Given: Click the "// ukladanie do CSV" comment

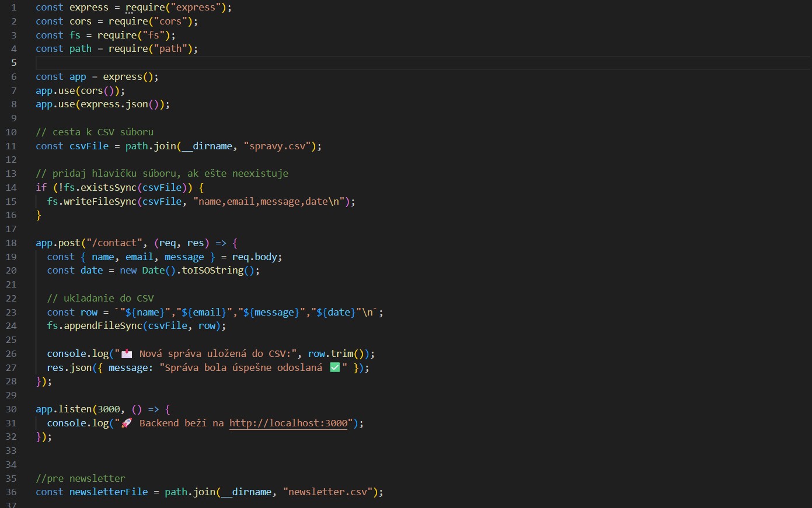Looking at the screenshot, I should 100,299.
